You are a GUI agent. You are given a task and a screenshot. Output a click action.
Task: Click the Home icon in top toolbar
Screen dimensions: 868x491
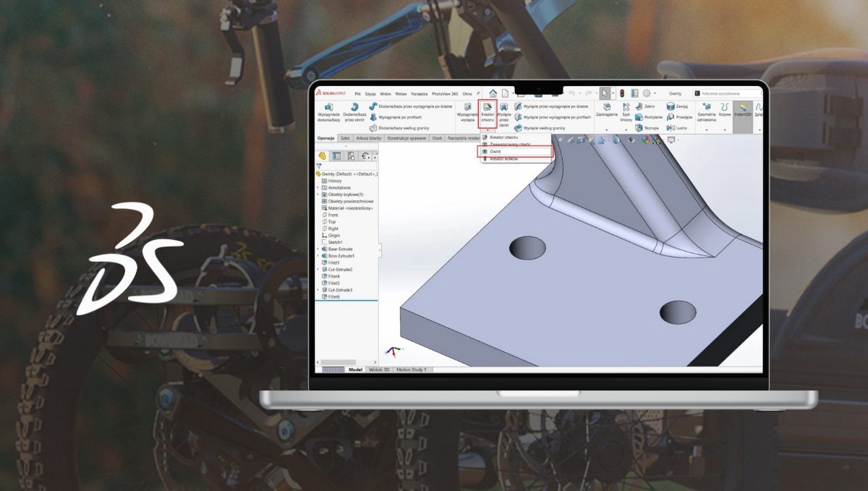point(493,93)
